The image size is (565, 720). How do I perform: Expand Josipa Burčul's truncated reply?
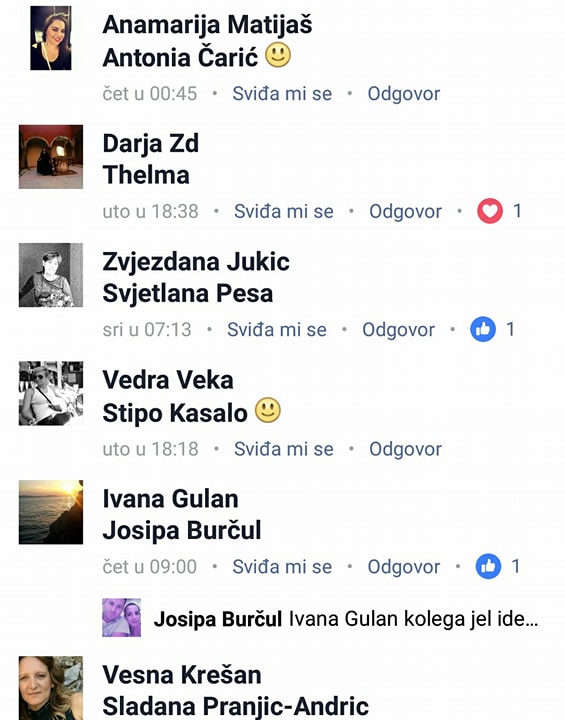coord(345,619)
